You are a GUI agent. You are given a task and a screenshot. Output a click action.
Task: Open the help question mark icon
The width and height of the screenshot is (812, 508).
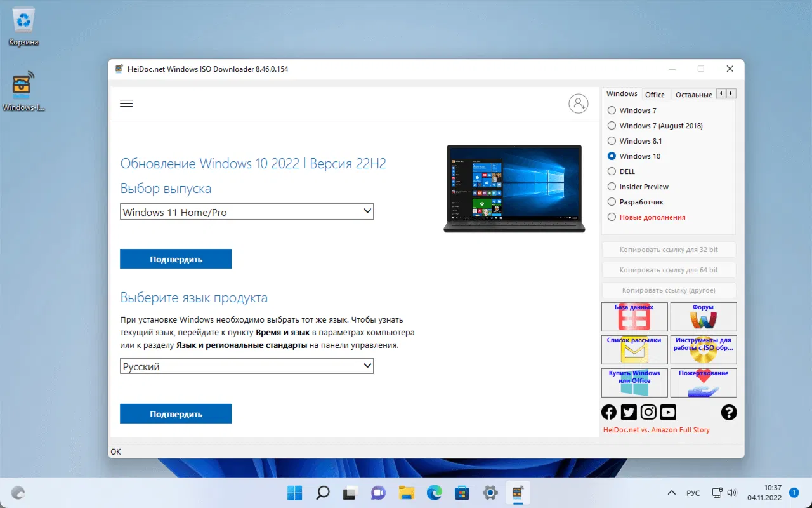click(728, 412)
